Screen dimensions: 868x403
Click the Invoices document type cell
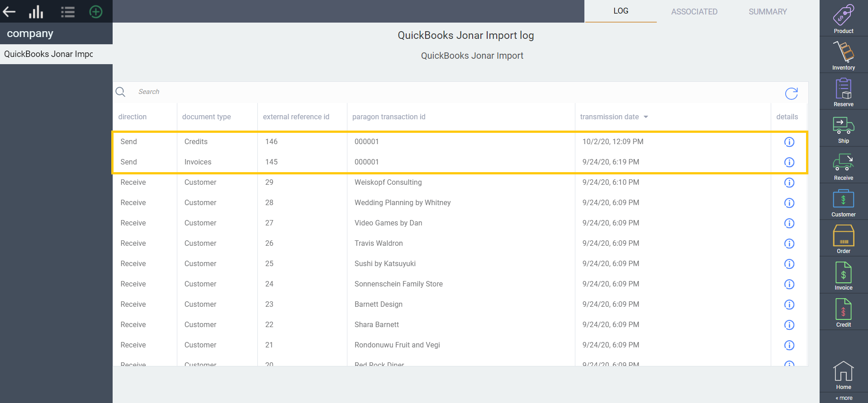(198, 162)
